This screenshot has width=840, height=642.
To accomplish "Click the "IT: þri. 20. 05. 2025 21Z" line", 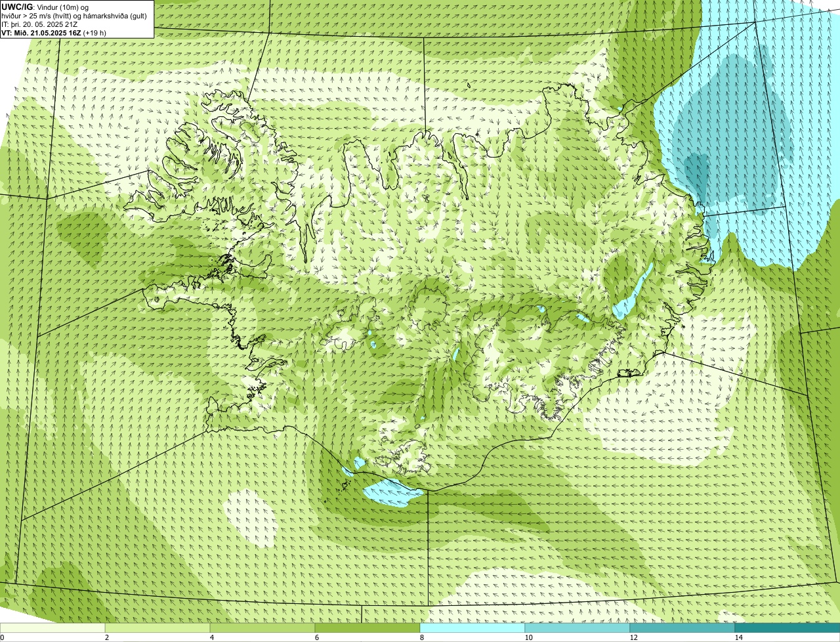I will 40,24.
